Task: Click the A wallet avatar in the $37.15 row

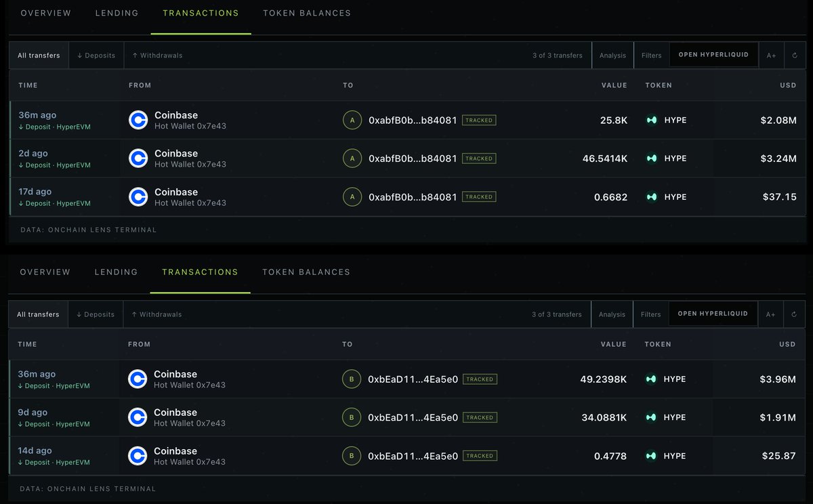Action: (352, 197)
